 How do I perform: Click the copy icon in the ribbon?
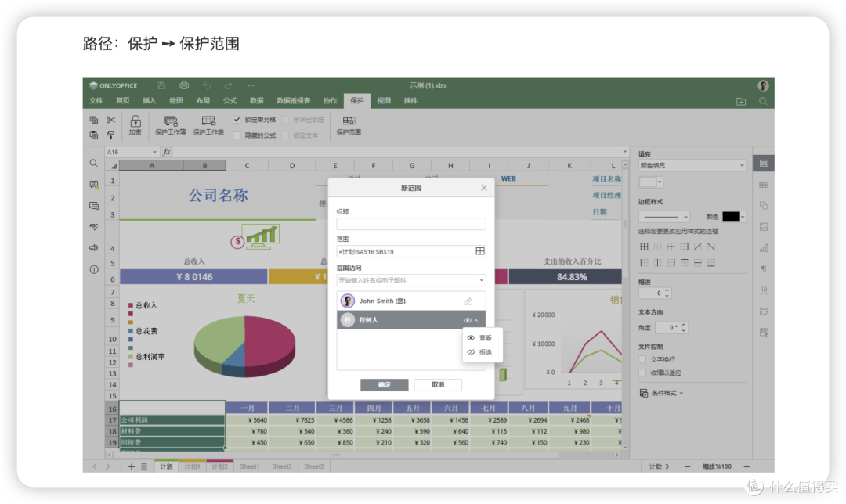tap(94, 120)
